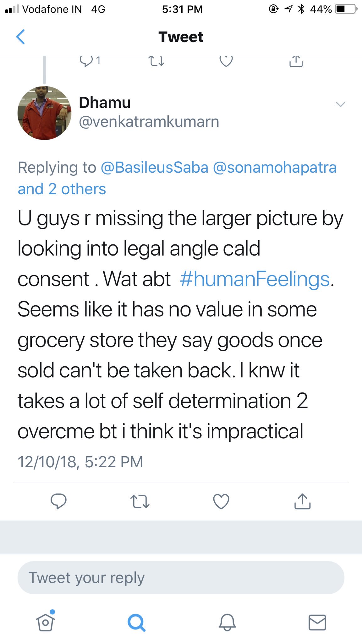This screenshot has height=644, width=362.
Task: Share the parent tweet above
Action: [296, 61]
